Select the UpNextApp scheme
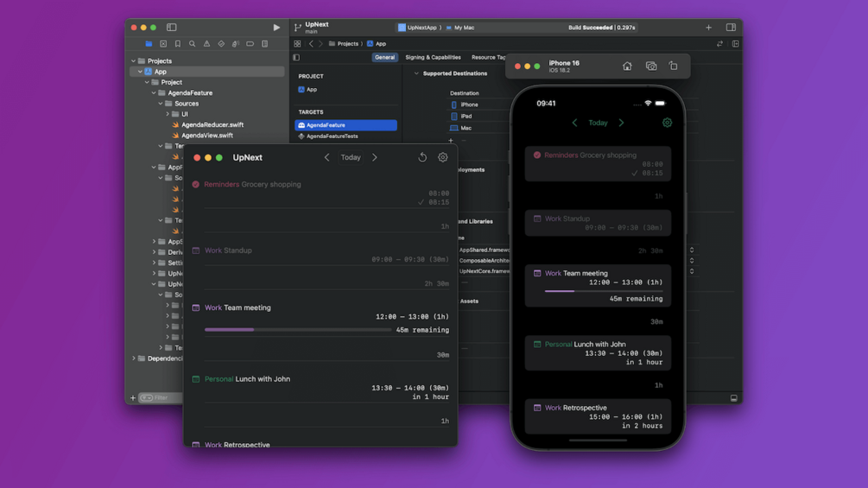The width and height of the screenshot is (868, 488). click(418, 27)
